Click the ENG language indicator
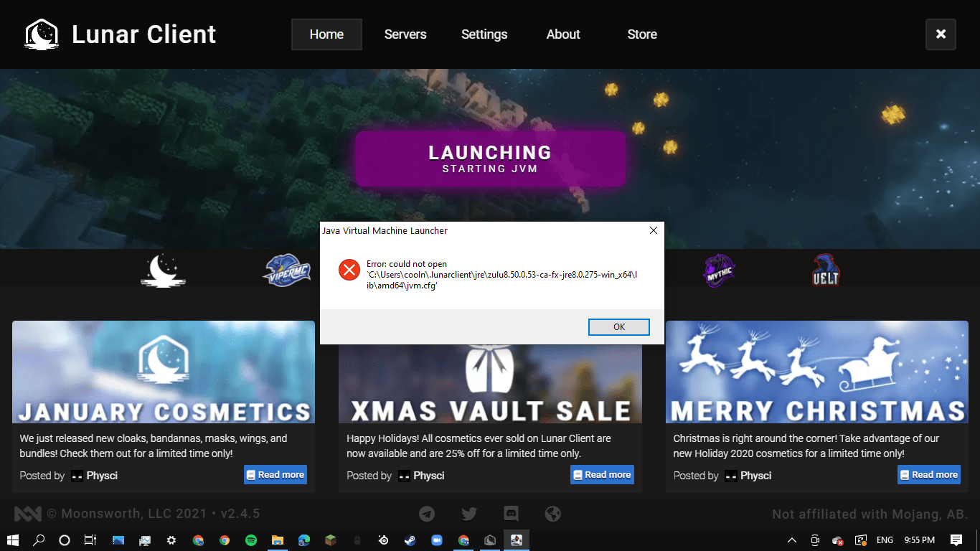This screenshot has width=980, height=551. [x=885, y=540]
